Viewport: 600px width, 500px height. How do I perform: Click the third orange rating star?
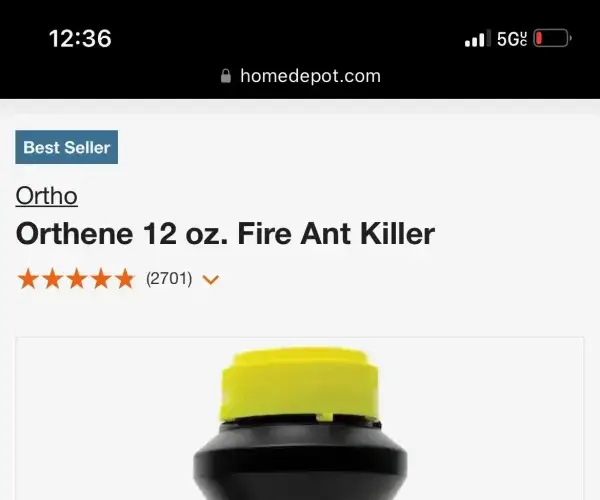pyautogui.click(x=77, y=279)
